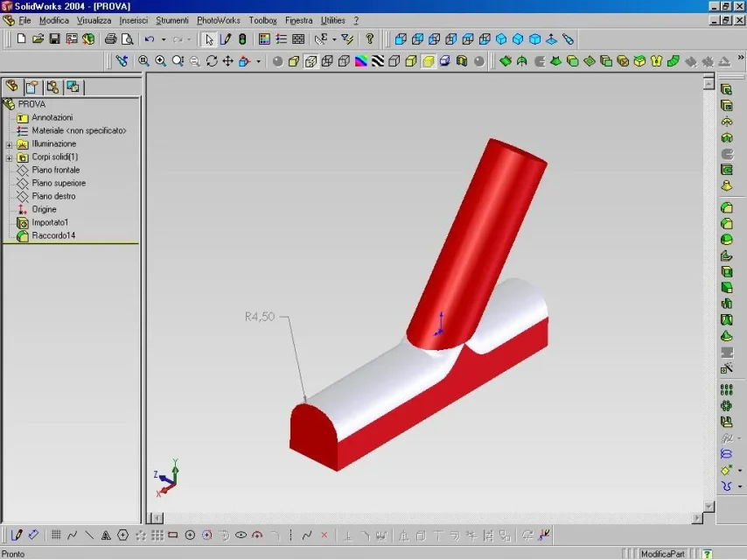
Task: Switch to the PropertyManager tab
Action: pyautogui.click(x=32, y=87)
